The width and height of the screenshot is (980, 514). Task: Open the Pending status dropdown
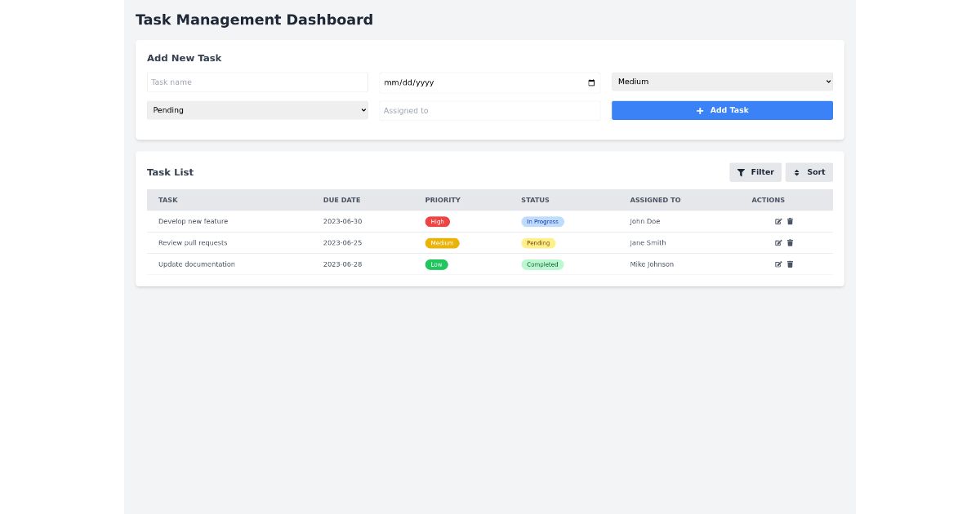(257, 109)
